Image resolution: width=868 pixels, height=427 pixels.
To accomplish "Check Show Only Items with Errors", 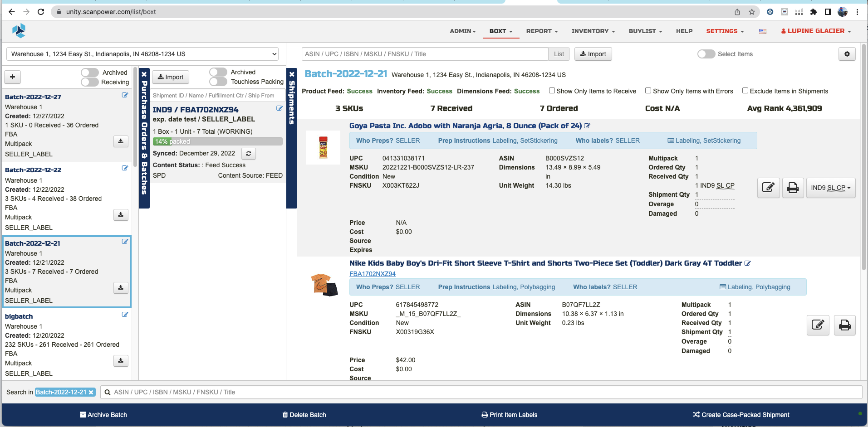I will click(x=648, y=91).
